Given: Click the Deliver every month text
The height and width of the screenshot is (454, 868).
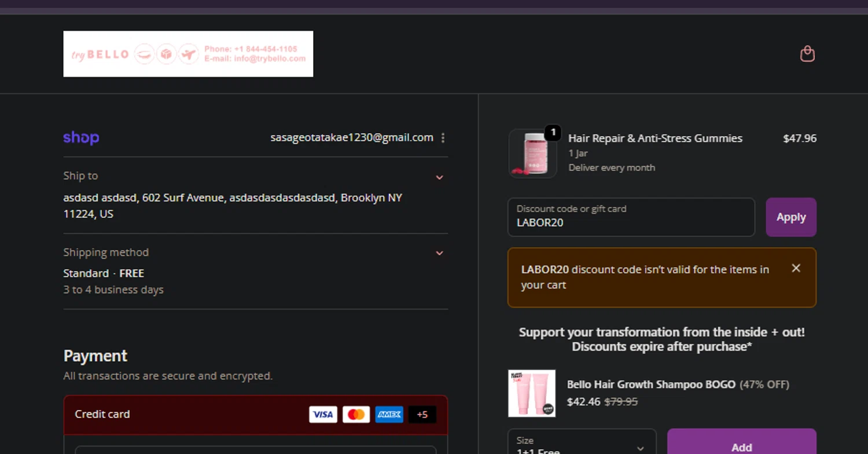Looking at the screenshot, I should click(612, 168).
